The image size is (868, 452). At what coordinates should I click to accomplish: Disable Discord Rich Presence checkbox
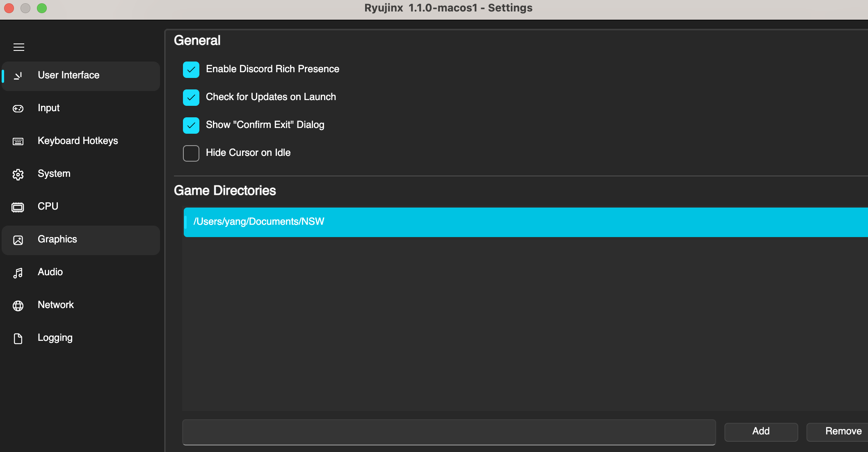click(191, 70)
